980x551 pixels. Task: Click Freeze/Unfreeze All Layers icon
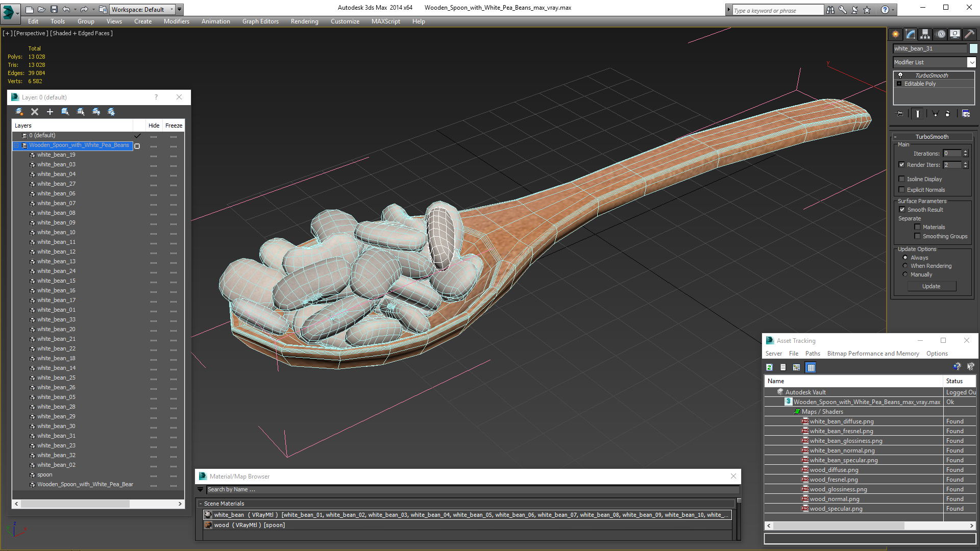click(x=111, y=112)
